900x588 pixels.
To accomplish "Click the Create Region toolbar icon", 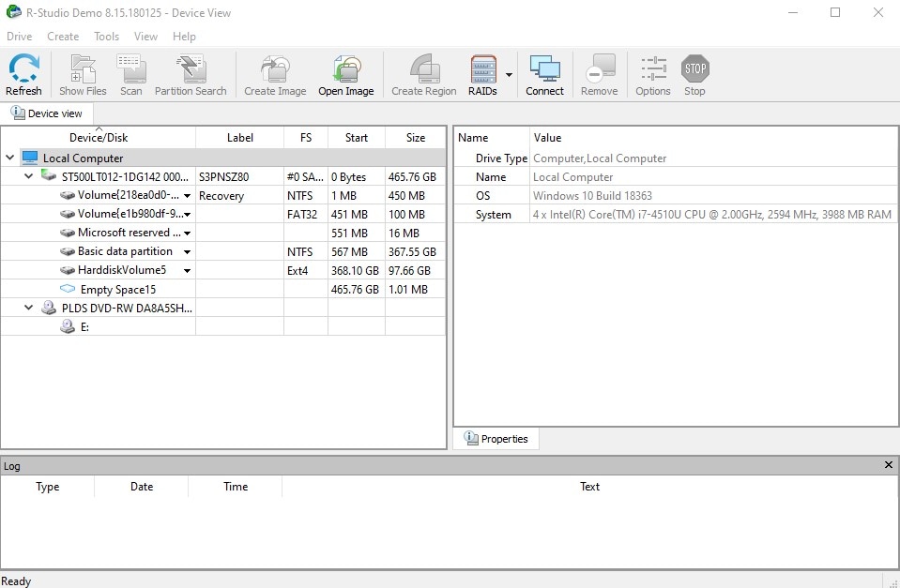I will [424, 68].
